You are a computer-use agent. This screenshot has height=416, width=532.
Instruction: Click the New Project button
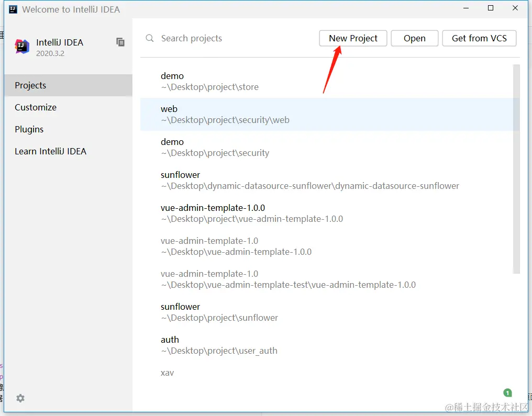click(353, 38)
